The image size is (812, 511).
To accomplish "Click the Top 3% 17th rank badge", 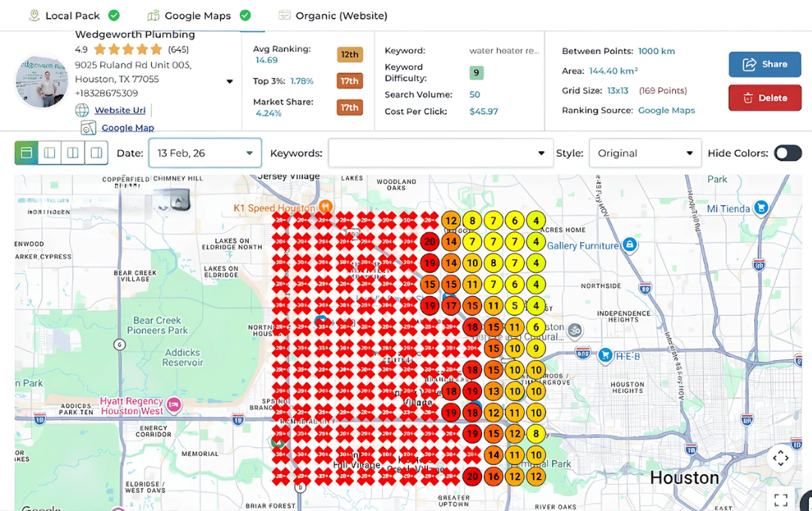I will click(x=350, y=80).
